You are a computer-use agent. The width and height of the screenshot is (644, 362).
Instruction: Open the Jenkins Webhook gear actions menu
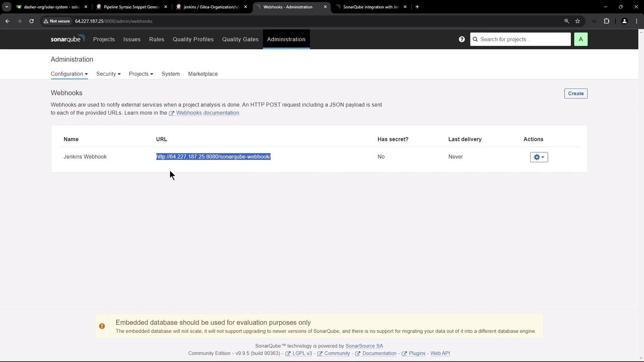[x=539, y=157]
